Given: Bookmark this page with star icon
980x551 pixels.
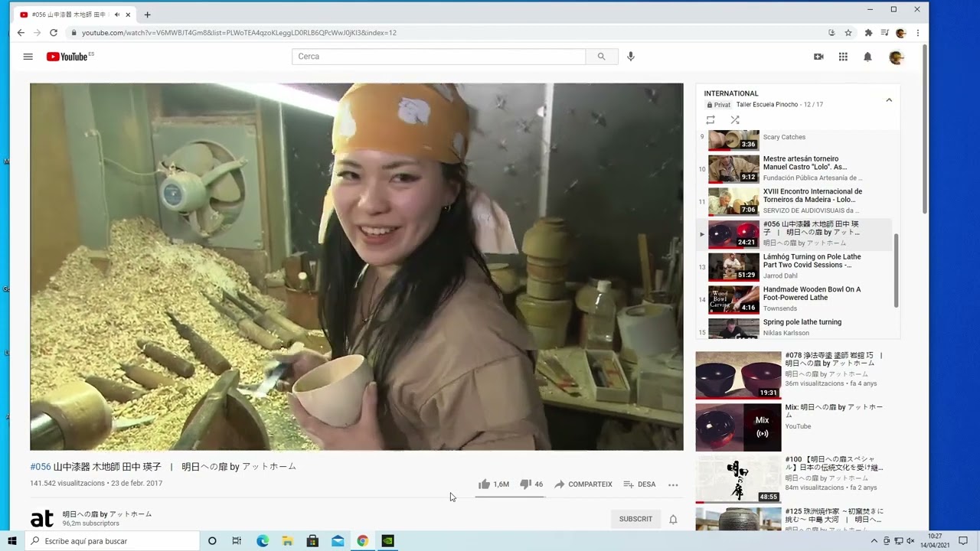Looking at the screenshot, I should click(848, 33).
